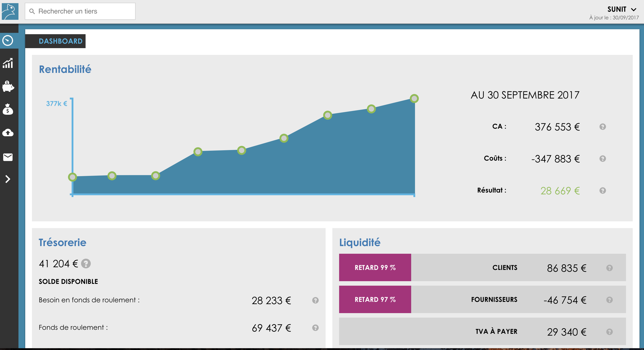The width and height of the screenshot is (644, 350).
Task: Select the fourth chart data point
Action: pos(198,152)
